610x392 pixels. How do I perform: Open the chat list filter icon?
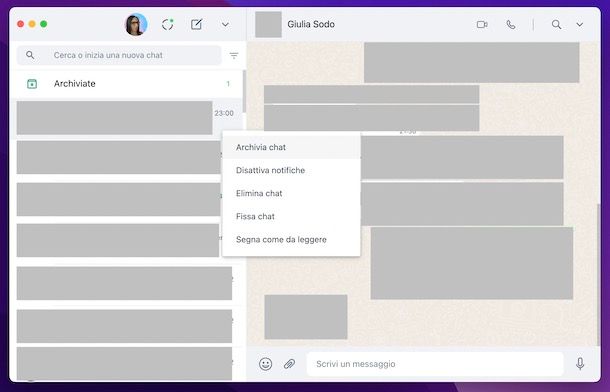tap(234, 55)
